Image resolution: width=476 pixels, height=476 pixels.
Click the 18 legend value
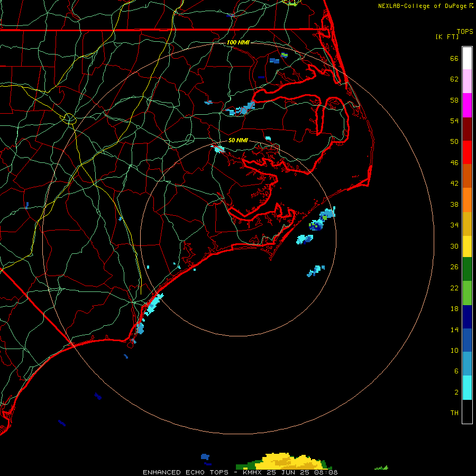coord(454,309)
